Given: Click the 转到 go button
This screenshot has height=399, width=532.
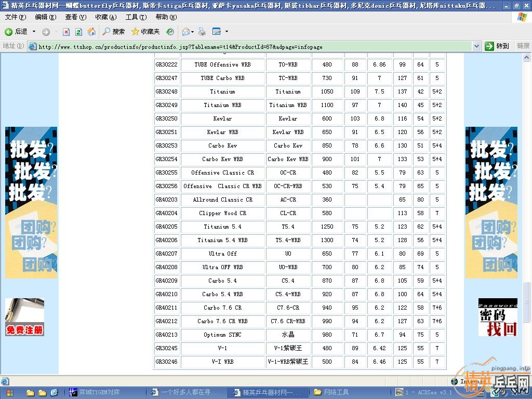Looking at the screenshot, I should tap(497, 46).
